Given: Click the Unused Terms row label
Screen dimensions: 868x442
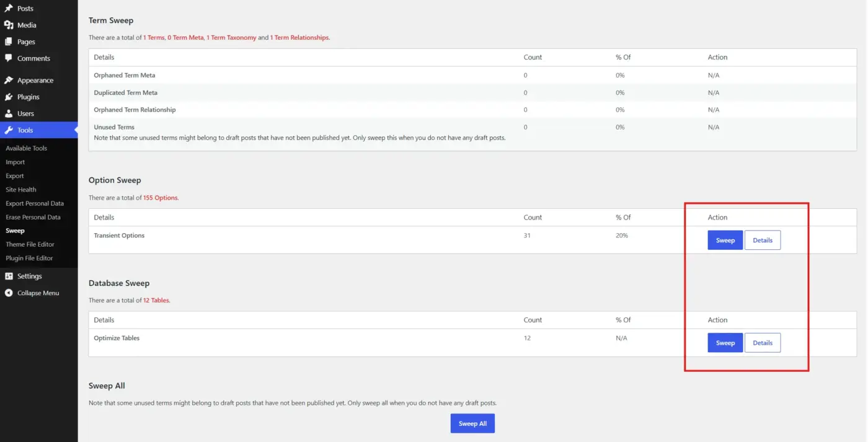Looking at the screenshot, I should click(x=114, y=127).
